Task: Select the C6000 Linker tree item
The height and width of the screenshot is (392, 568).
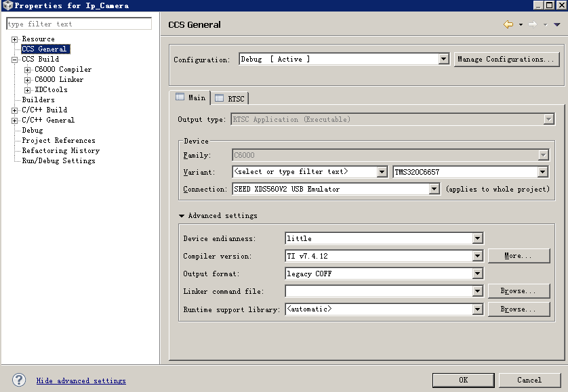Action: click(x=59, y=79)
